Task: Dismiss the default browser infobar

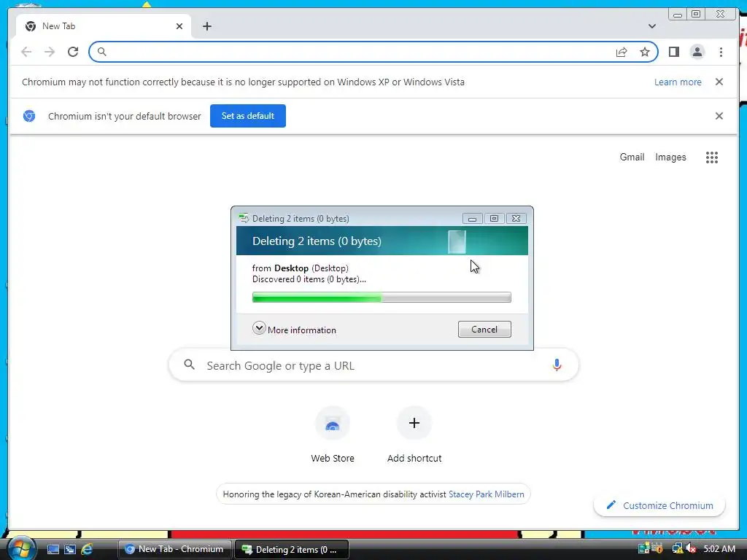Action: click(x=719, y=116)
